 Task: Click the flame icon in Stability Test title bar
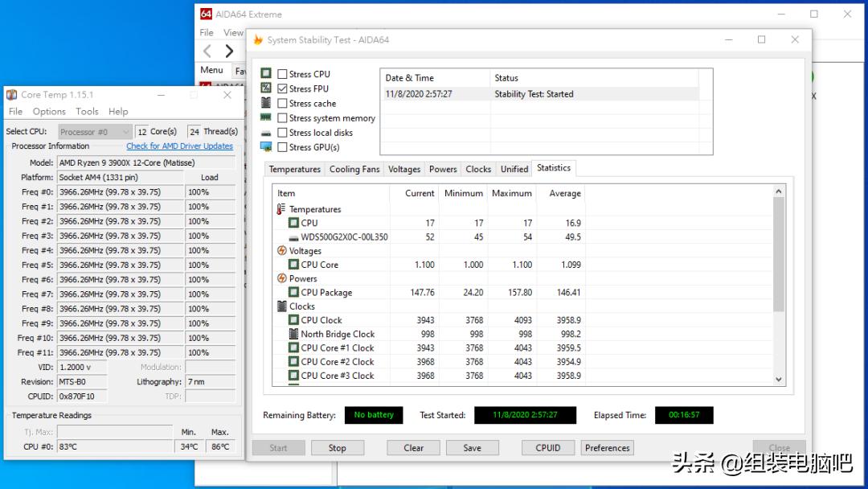click(x=257, y=40)
